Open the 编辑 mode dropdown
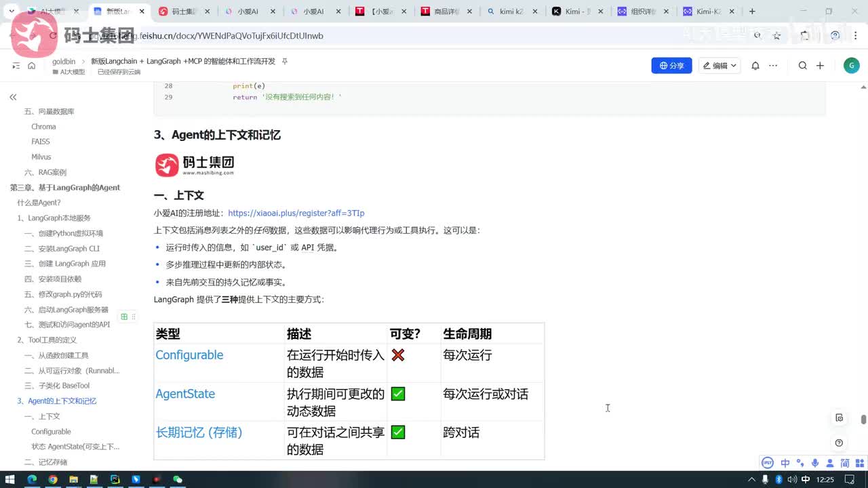 (x=720, y=66)
